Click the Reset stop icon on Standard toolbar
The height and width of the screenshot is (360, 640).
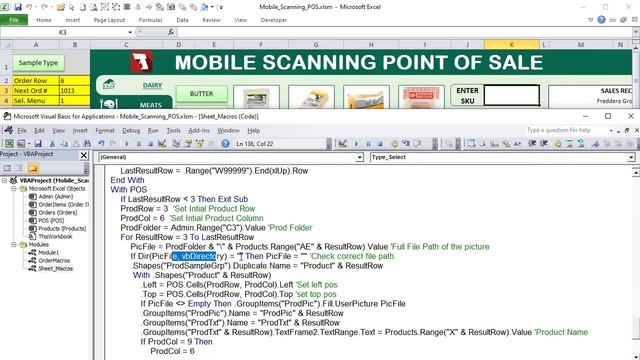(150, 144)
